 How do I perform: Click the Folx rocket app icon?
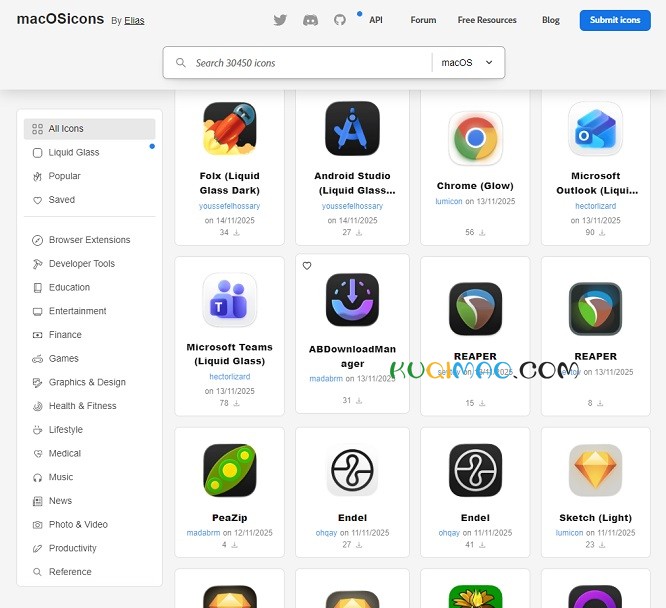coord(230,128)
